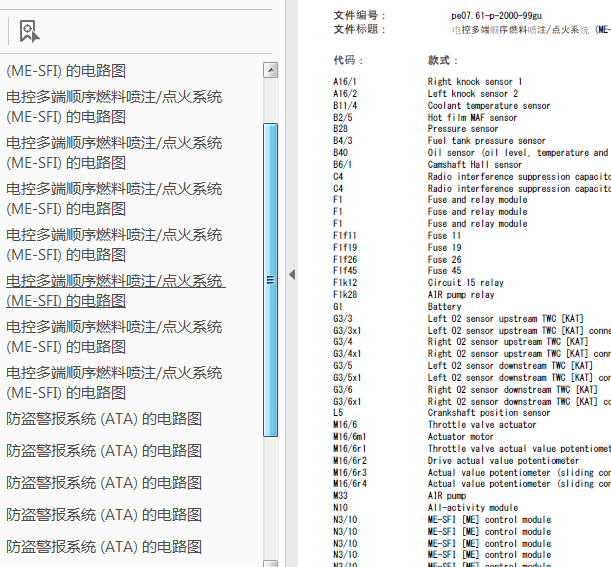This screenshot has width=611, height=567.
Task: Click 'Right knock sensor 1' text
Action: (475, 82)
